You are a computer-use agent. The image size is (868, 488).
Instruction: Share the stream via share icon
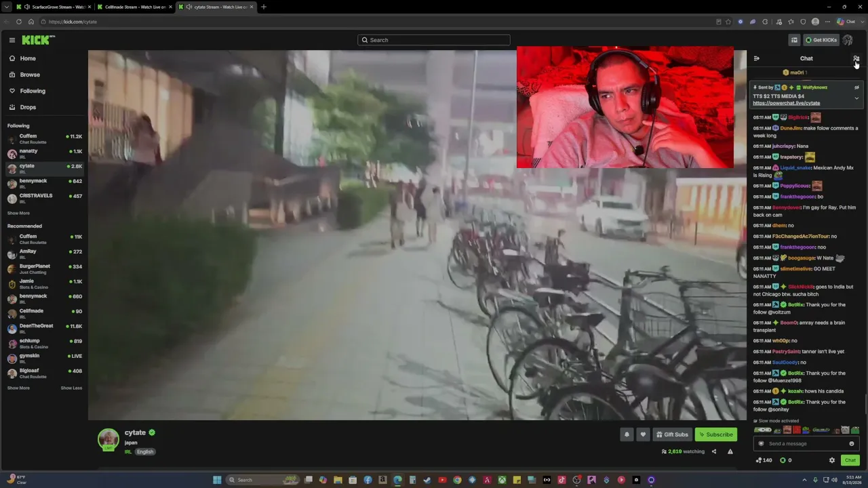click(713, 451)
